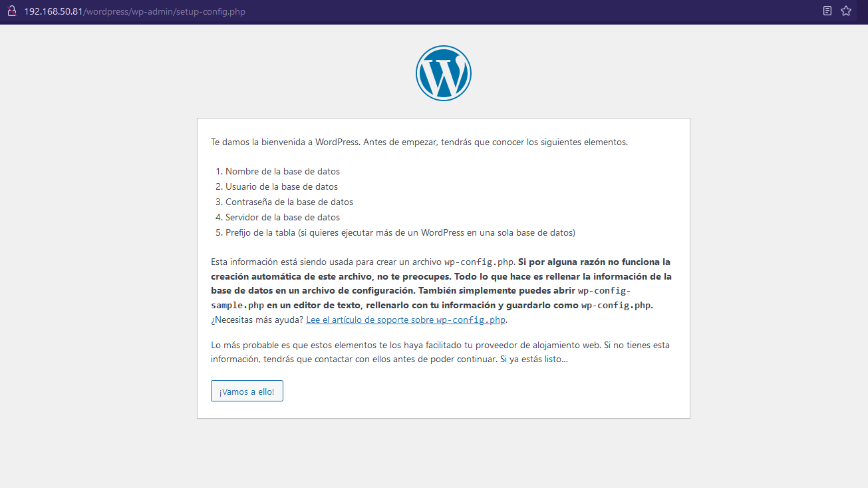Click the "Lo más probable es que" paragraph
This screenshot has height=488, width=868.
pyautogui.click(x=439, y=352)
